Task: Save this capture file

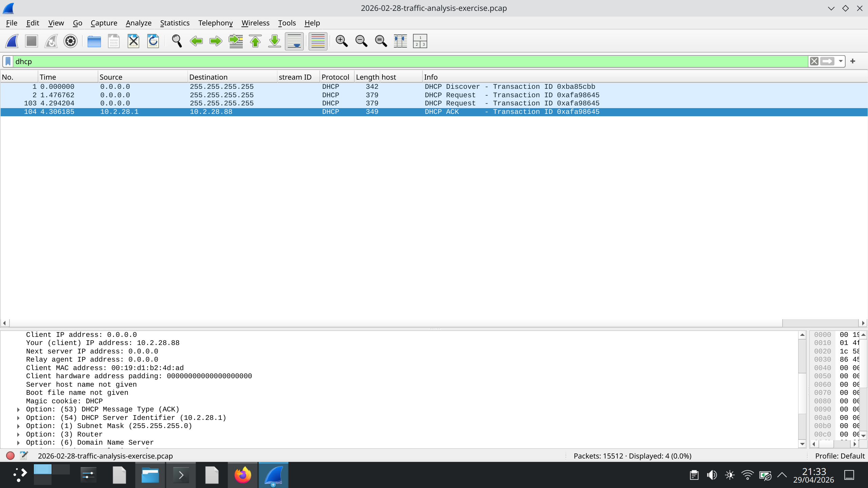Action: point(114,41)
